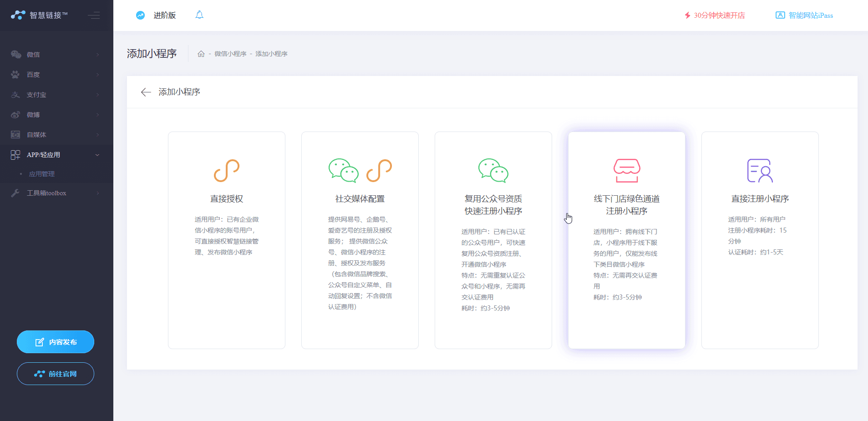Expand the 支付宝 menu chevron
This screenshot has height=421, width=868.
[x=97, y=95]
